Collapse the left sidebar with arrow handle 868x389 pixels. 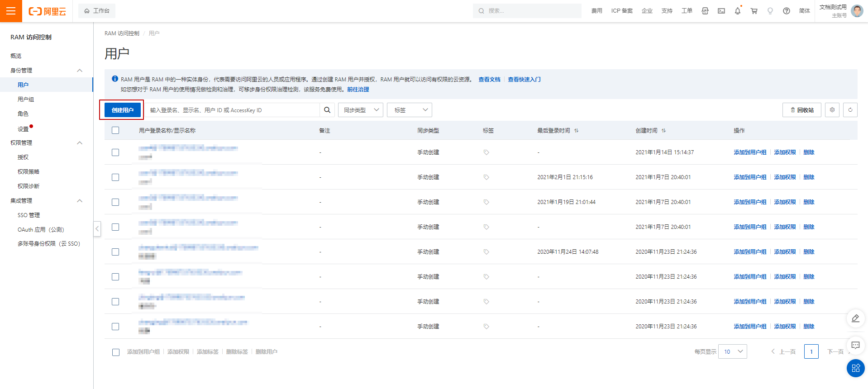click(97, 228)
